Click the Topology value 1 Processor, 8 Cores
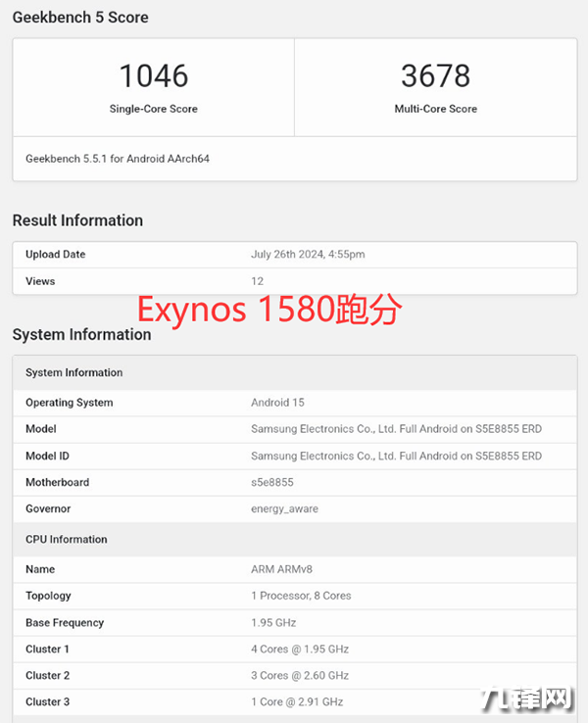 301,596
